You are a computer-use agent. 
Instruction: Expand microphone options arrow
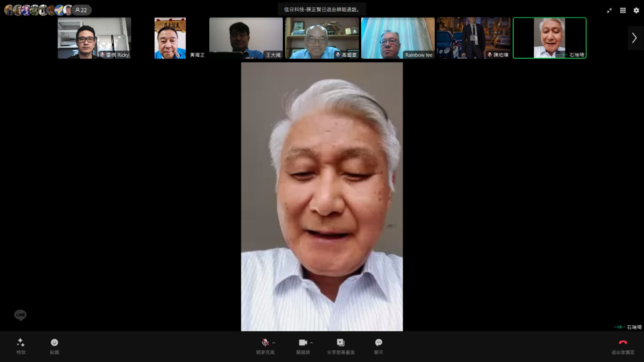pos(274,343)
